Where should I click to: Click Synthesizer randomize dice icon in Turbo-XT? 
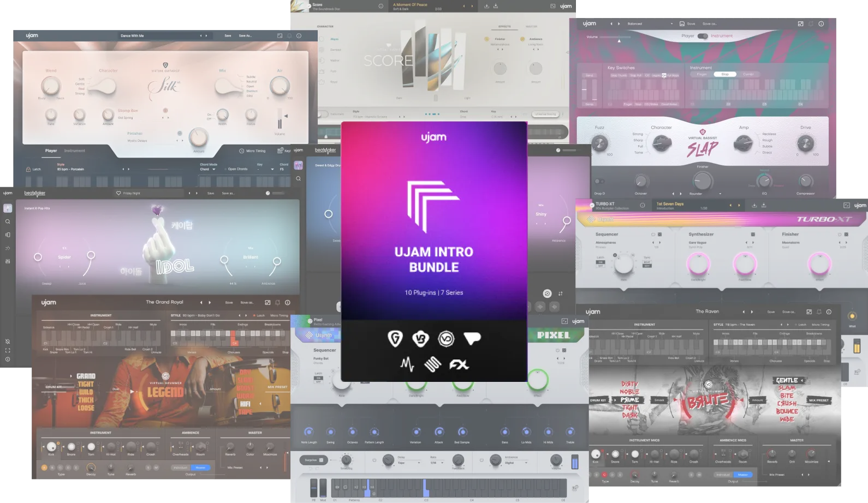pyautogui.click(x=753, y=235)
